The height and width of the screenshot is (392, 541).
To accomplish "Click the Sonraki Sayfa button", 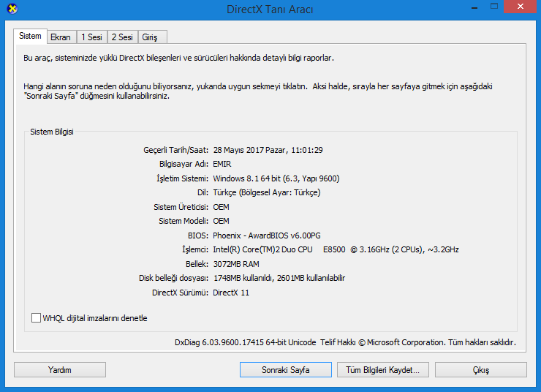I will coord(286,370).
